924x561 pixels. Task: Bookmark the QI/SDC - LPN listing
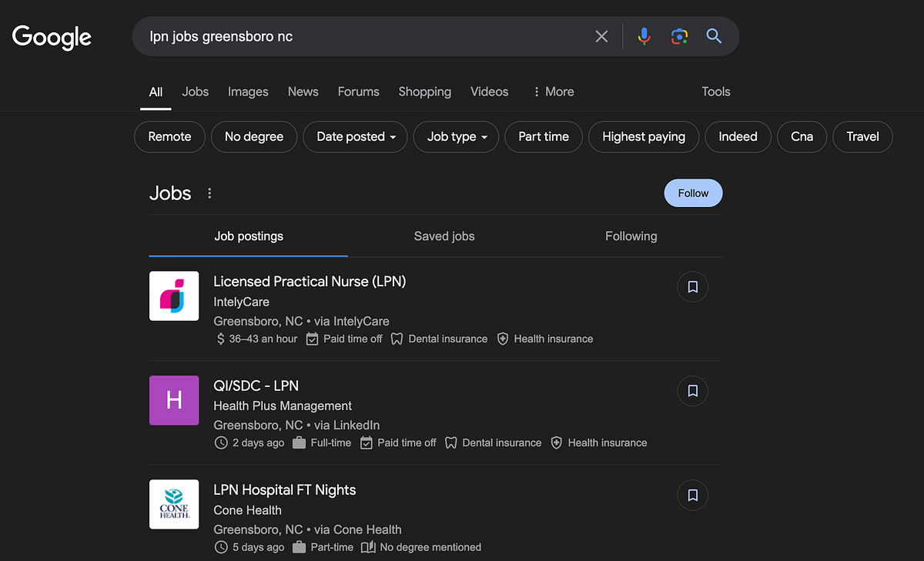tap(692, 391)
